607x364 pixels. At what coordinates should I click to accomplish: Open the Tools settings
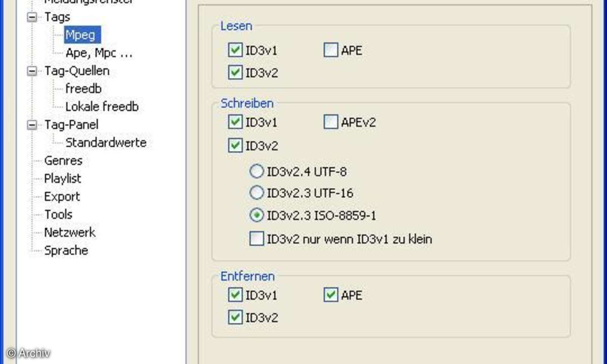pos(58,214)
